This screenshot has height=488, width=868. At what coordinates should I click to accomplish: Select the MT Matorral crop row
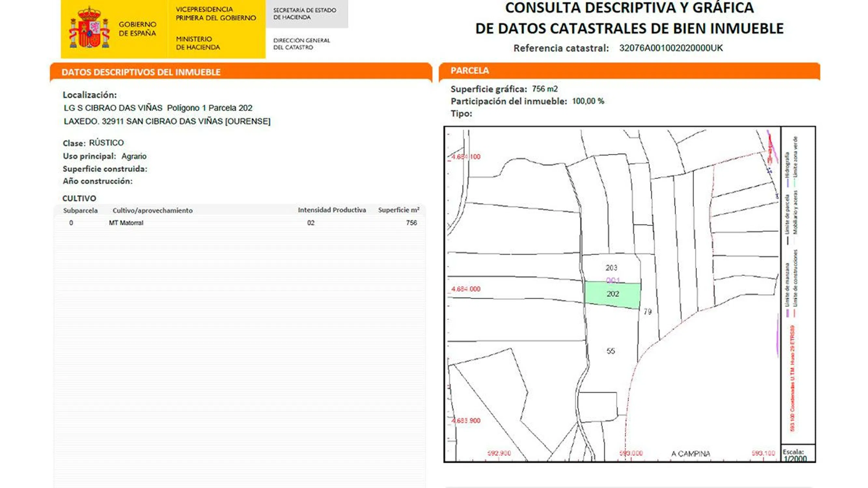(126, 223)
